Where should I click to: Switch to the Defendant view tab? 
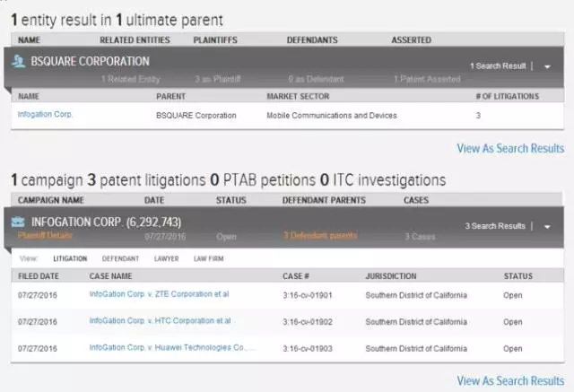pyautogui.click(x=120, y=259)
